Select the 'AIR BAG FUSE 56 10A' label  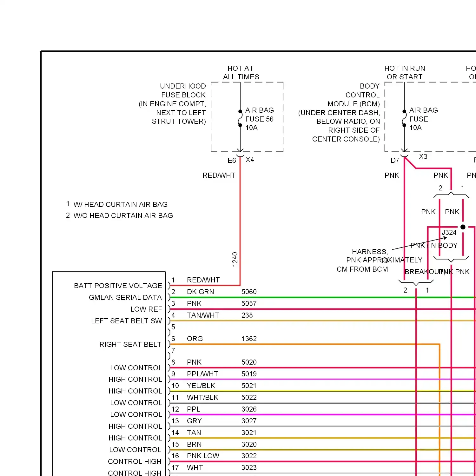pyautogui.click(x=259, y=119)
